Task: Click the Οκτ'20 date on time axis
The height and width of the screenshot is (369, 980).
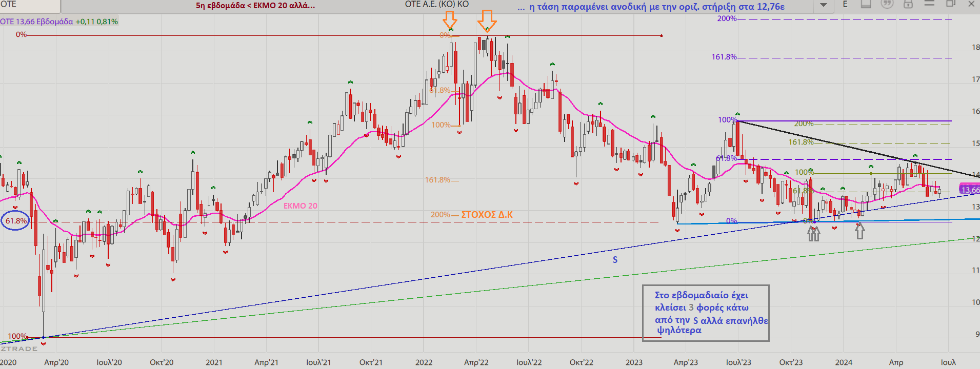Action: 162,362
